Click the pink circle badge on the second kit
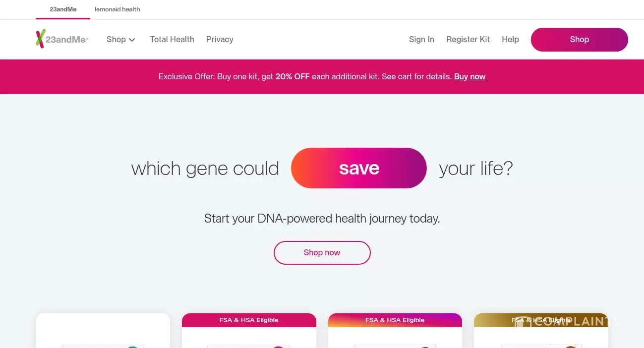Image resolution: width=644 pixels, height=348 pixels. [278, 346]
